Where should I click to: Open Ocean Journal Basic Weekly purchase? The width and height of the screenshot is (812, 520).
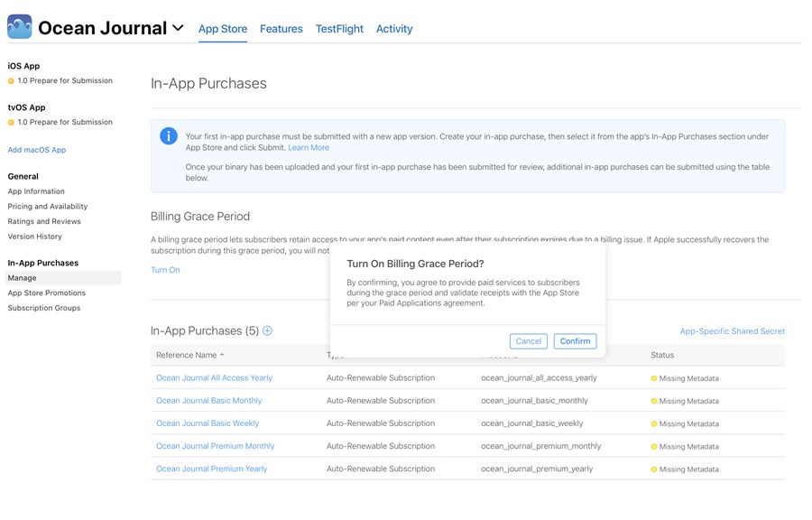pyautogui.click(x=208, y=423)
